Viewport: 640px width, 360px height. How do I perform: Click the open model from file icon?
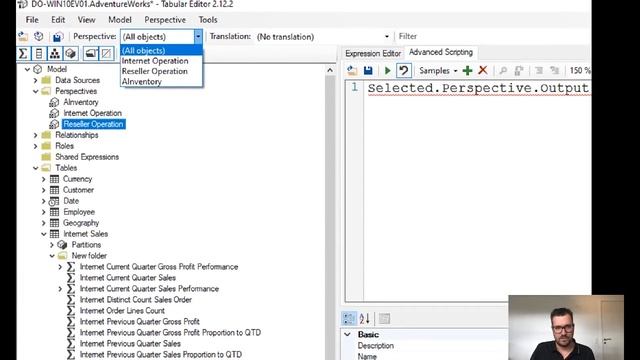[x=23, y=37]
